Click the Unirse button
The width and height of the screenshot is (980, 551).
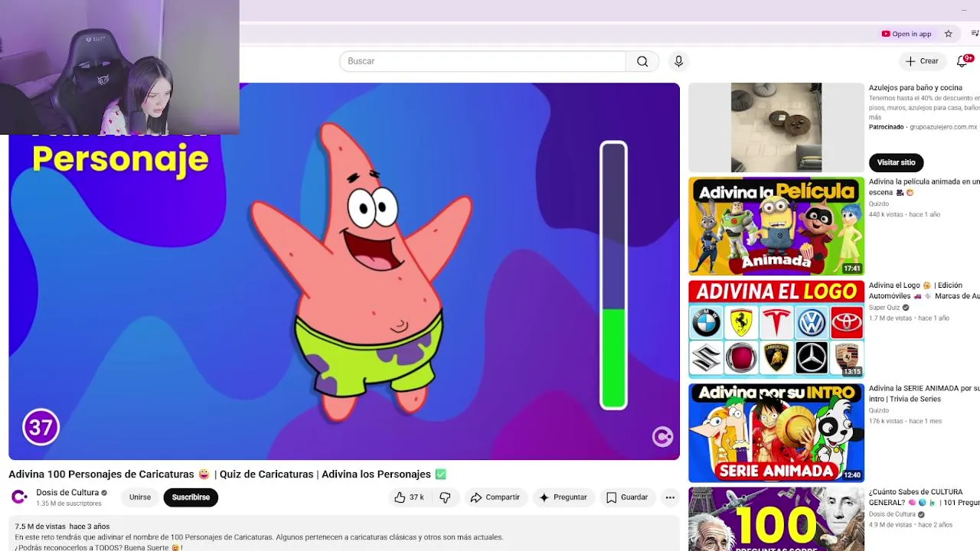(x=140, y=497)
